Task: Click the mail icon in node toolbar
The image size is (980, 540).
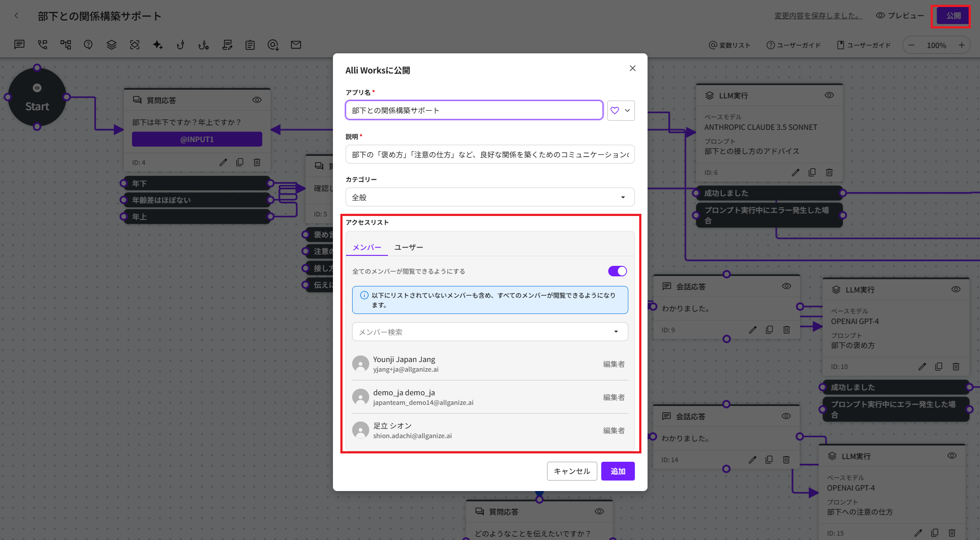Action: [x=296, y=45]
